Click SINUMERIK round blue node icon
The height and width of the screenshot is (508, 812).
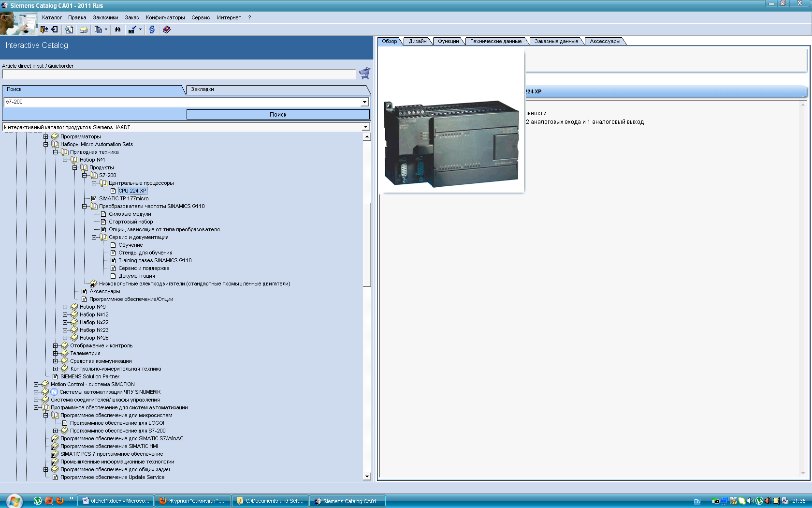(x=54, y=392)
